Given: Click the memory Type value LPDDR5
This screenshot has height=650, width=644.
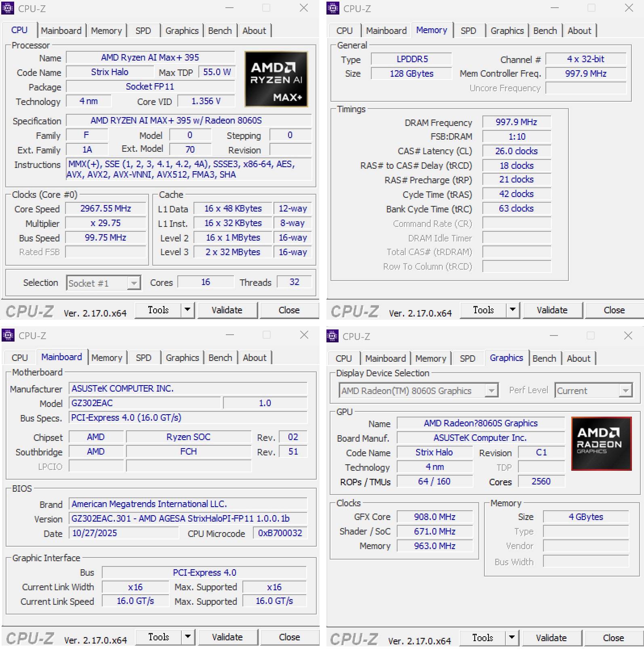Looking at the screenshot, I should (x=412, y=59).
